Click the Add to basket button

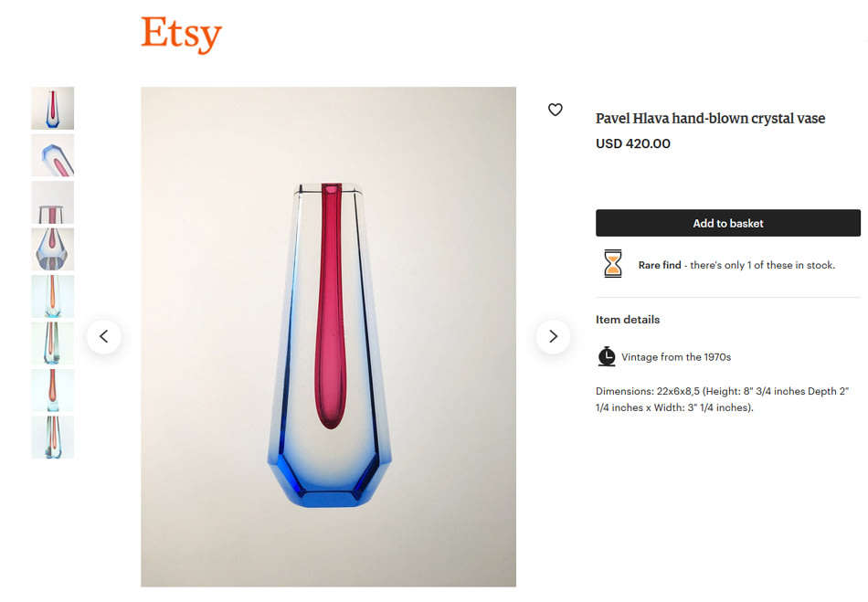(727, 223)
